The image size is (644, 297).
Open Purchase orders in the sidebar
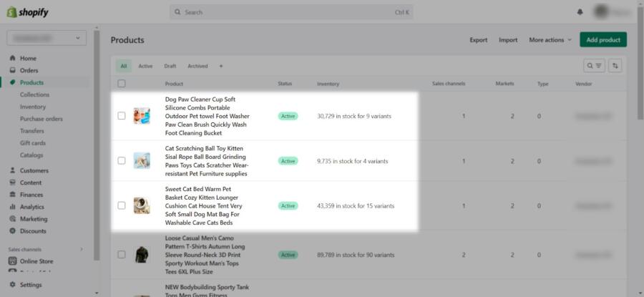tap(42, 119)
